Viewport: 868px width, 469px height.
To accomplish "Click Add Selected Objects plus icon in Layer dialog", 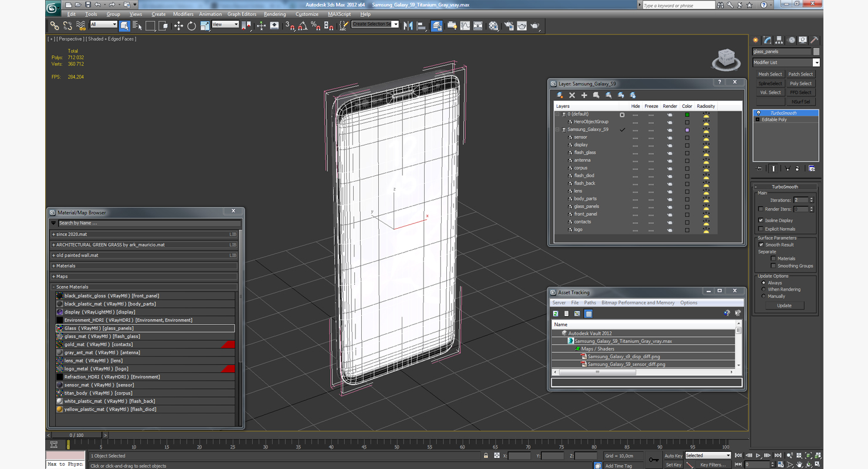I will 584,95.
